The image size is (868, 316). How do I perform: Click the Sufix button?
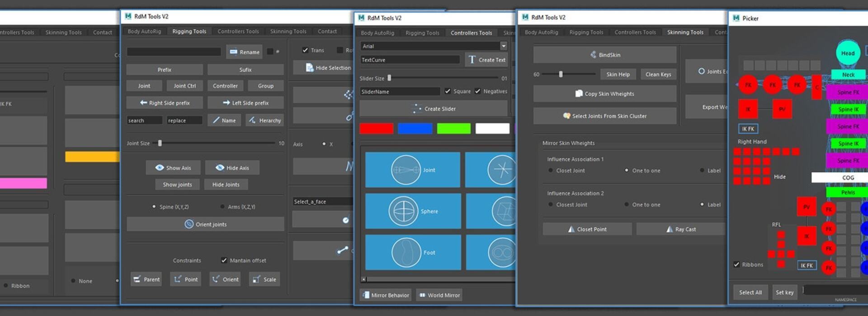tap(245, 70)
